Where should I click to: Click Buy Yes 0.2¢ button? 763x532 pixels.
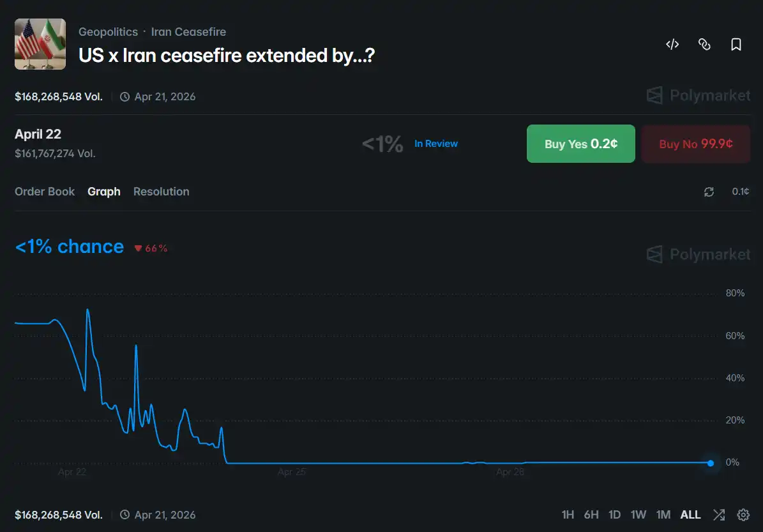[580, 144]
